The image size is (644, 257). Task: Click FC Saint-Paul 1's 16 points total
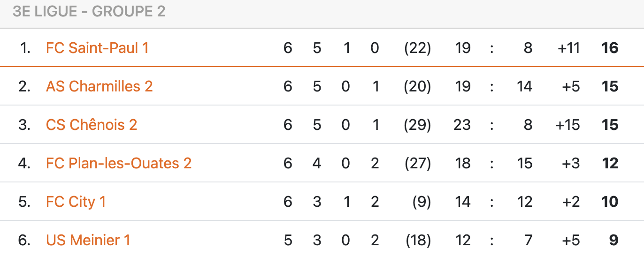point(610,48)
